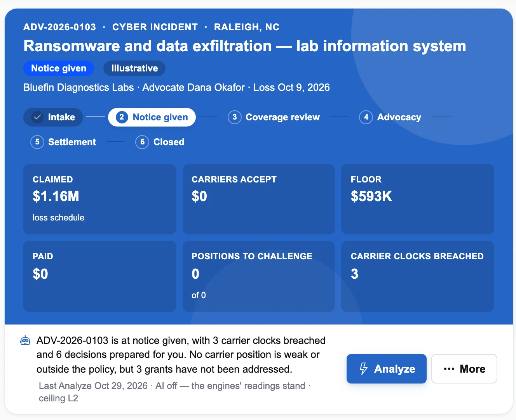The height and width of the screenshot is (420, 516).
Task: Open the Carriers Accept $0 card
Action: point(259,199)
